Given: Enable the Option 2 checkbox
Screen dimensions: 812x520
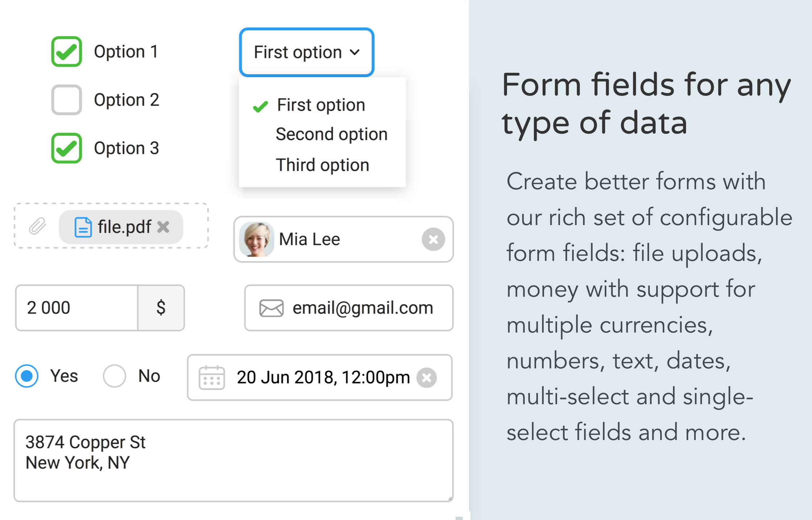Looking at the screenshot, I should [67, 100].
